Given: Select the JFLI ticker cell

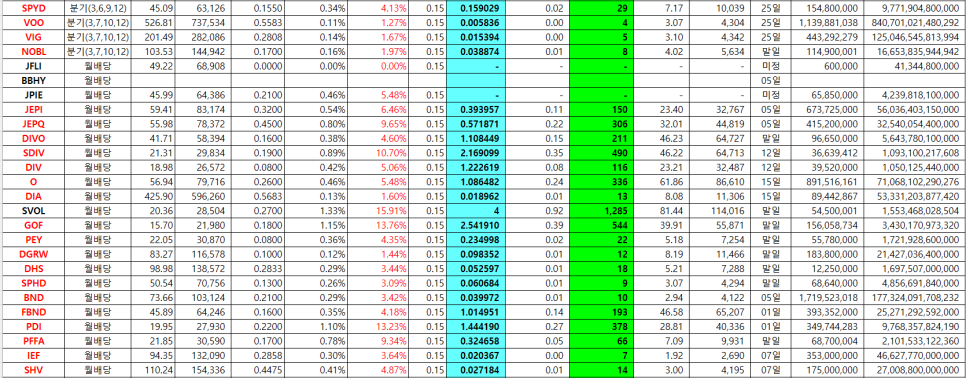Looking at the screenshot, I should coord(33,65).
